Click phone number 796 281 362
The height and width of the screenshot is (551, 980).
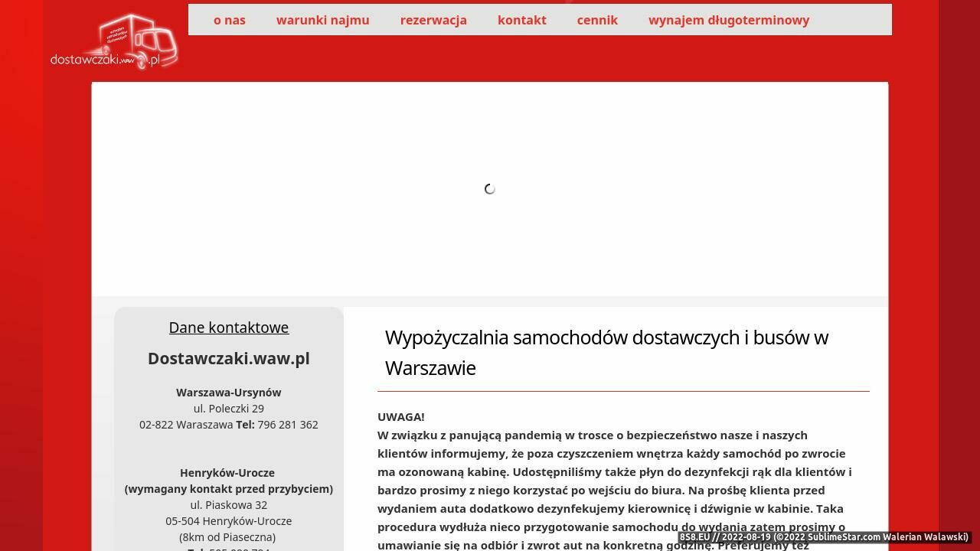(x=288, y=424)
